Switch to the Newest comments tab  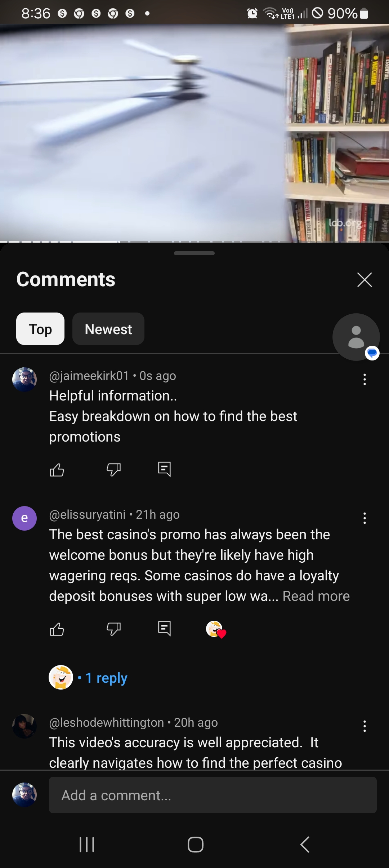point(108,329)
